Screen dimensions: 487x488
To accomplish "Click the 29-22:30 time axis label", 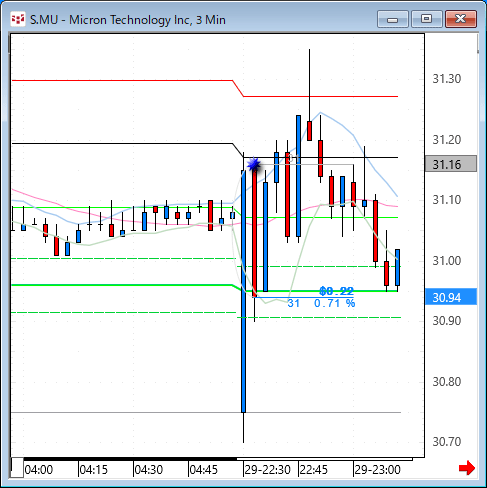I will pos(268,470).
